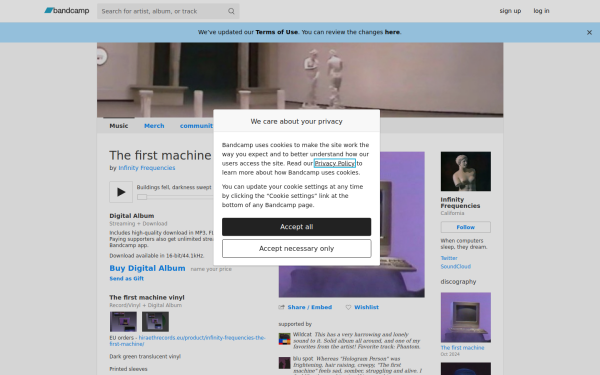Click the track progress slider handle
Image resolution: width=600 pixels, height=375 pixels.
point(142,197)
